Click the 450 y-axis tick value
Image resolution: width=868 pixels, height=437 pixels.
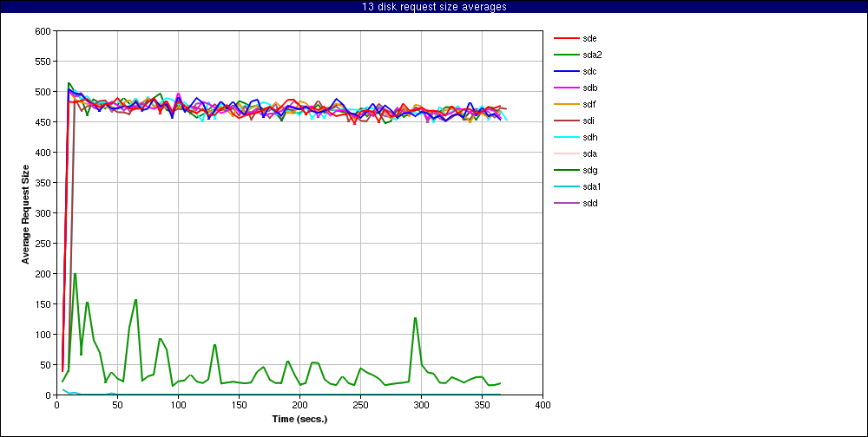pos(43,122)
